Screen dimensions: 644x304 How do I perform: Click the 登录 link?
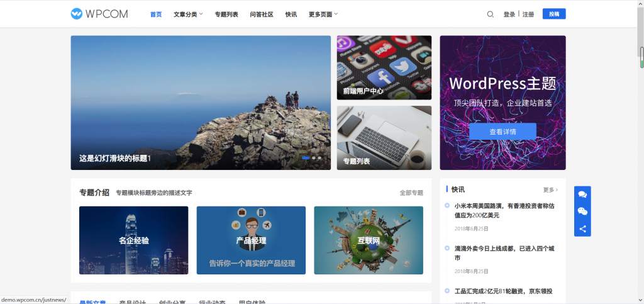509,14
